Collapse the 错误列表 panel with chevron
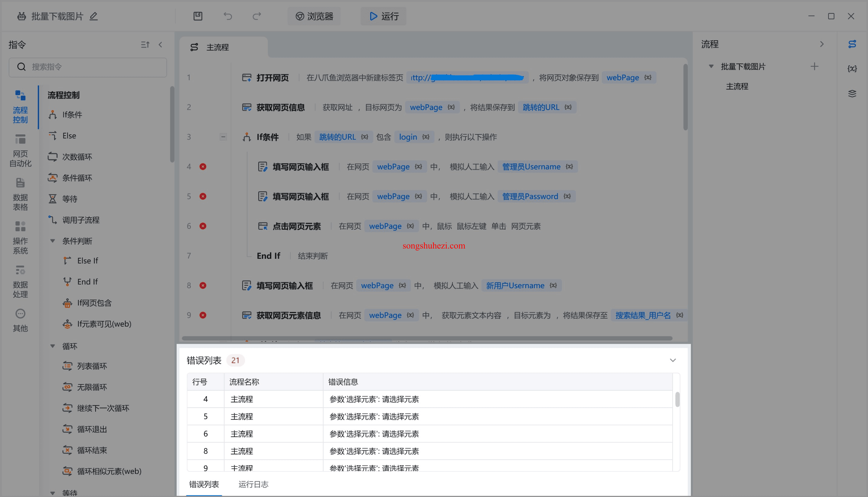Screen dimensions: 868x497 (x=673, y=360)
